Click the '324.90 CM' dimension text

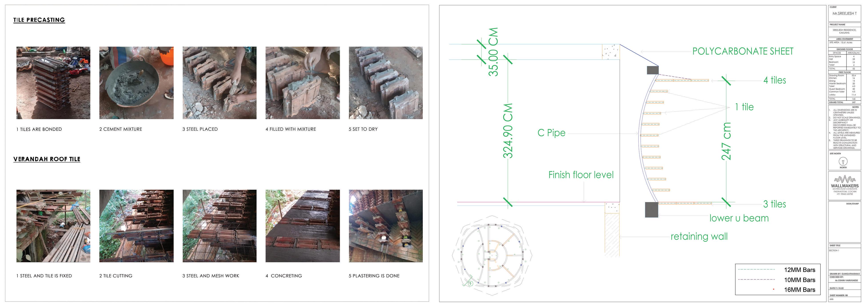point(508,131)
